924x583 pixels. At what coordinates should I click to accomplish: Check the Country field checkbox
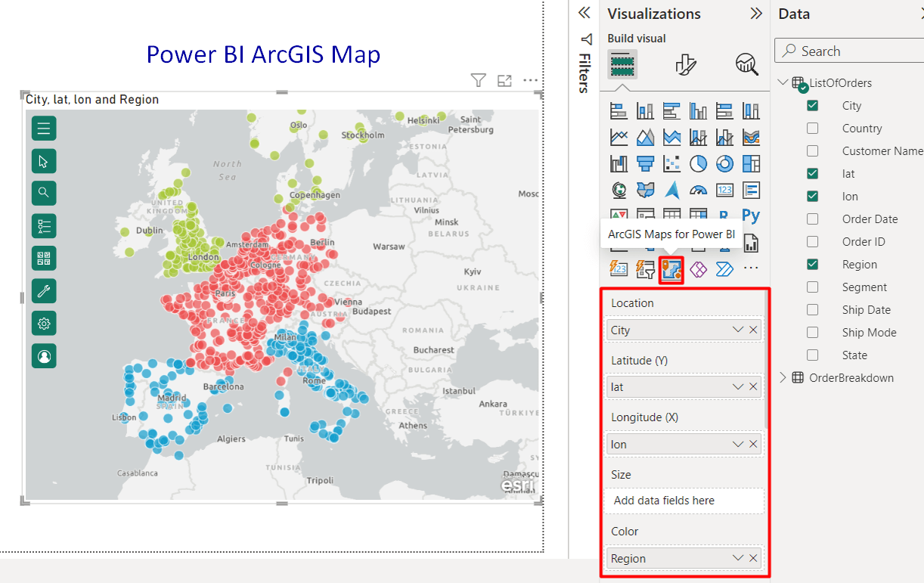812,128
